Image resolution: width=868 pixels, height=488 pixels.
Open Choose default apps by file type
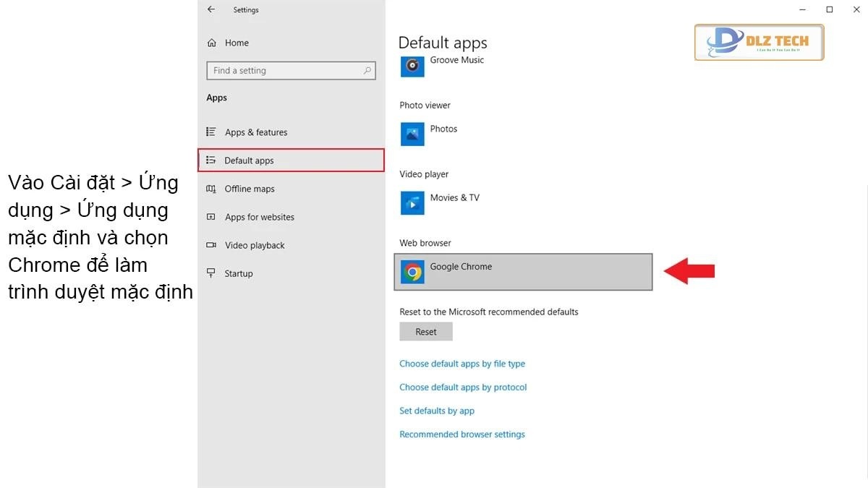coord(462,364)
